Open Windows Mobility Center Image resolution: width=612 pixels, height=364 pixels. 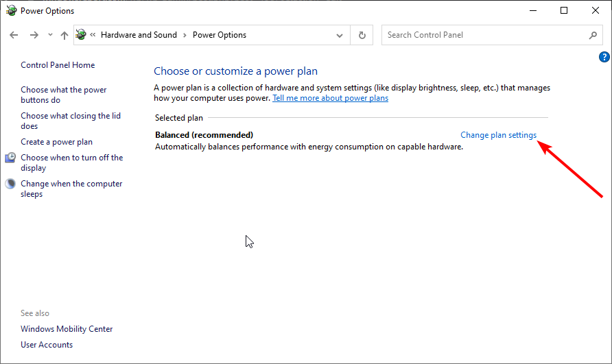(67, 329)
